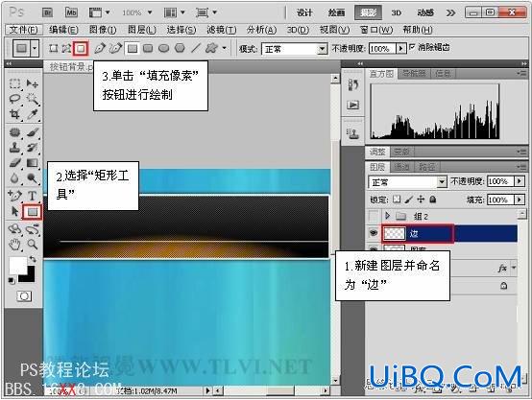Hide the 边 layer via eye icon

pyautogui.click(x=374, y=232)
